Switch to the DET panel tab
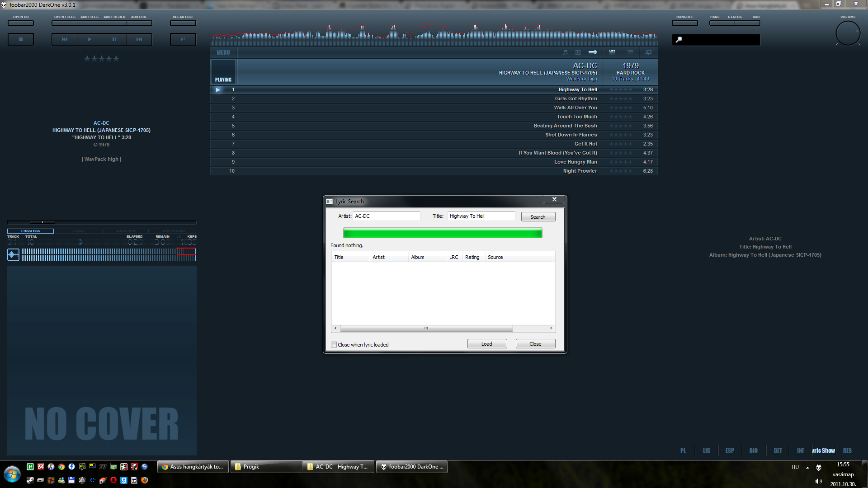Image resolution: width=868 pixels, height=488 pixels. tap(778, 450)
